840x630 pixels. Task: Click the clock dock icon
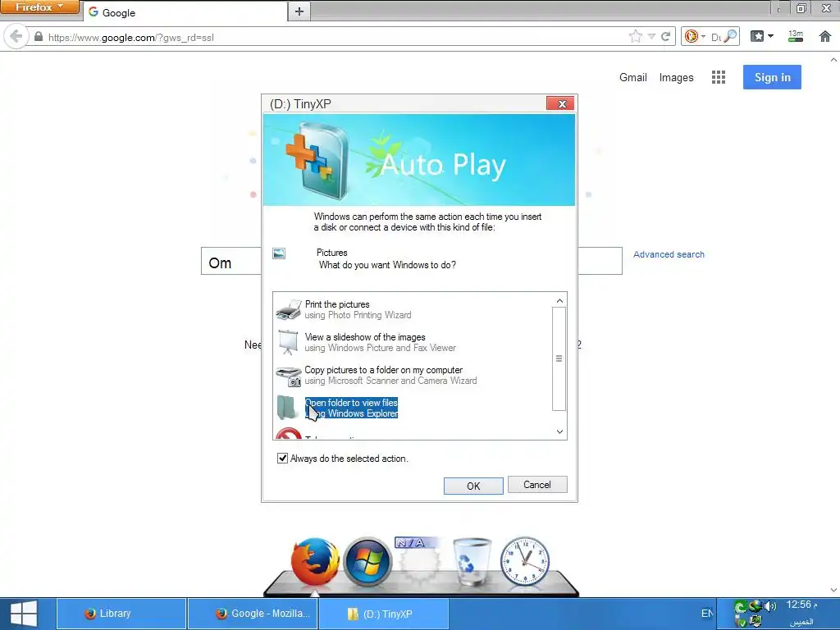(524, 561)
